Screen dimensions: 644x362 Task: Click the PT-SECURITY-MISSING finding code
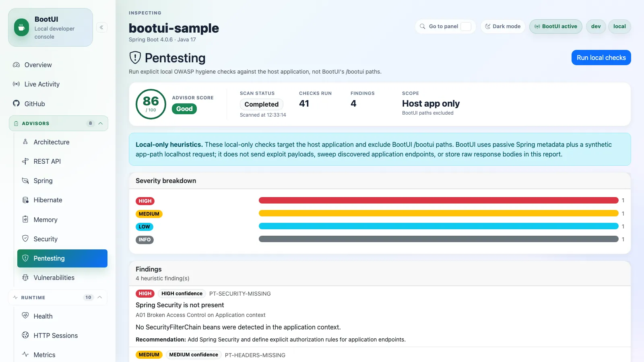click(240, 294)
